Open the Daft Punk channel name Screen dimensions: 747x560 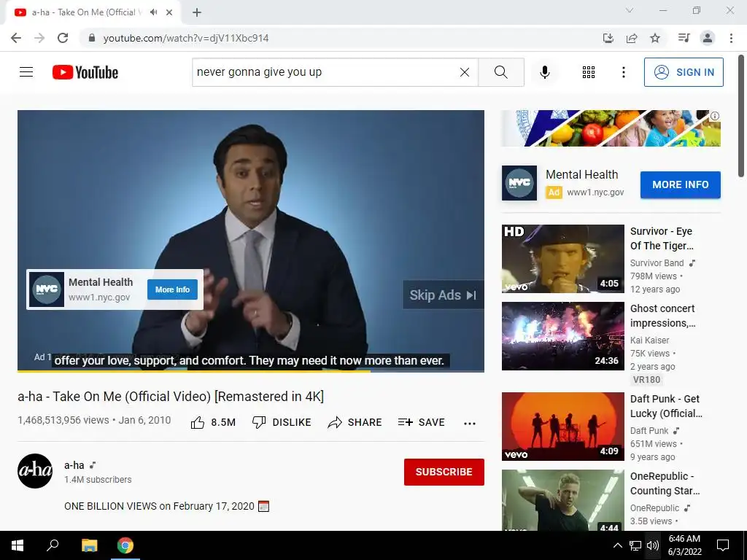point(649,430)
